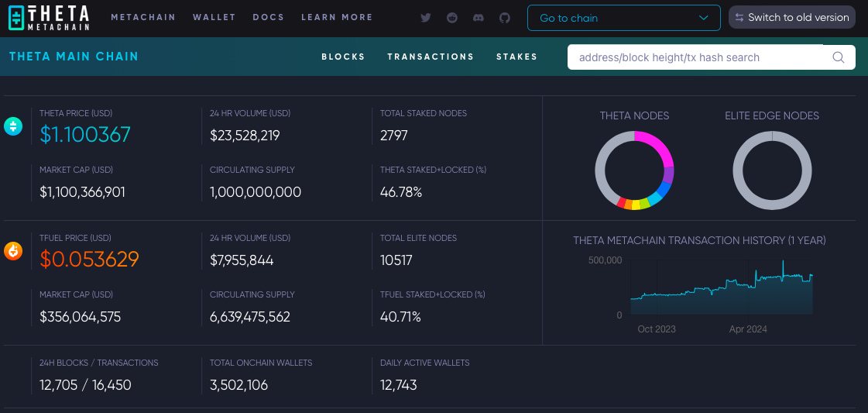Click the Go to chain chevron arrow
Image resolution: width=868 pixels, height=413 pixels.
(x=704, y=18)
